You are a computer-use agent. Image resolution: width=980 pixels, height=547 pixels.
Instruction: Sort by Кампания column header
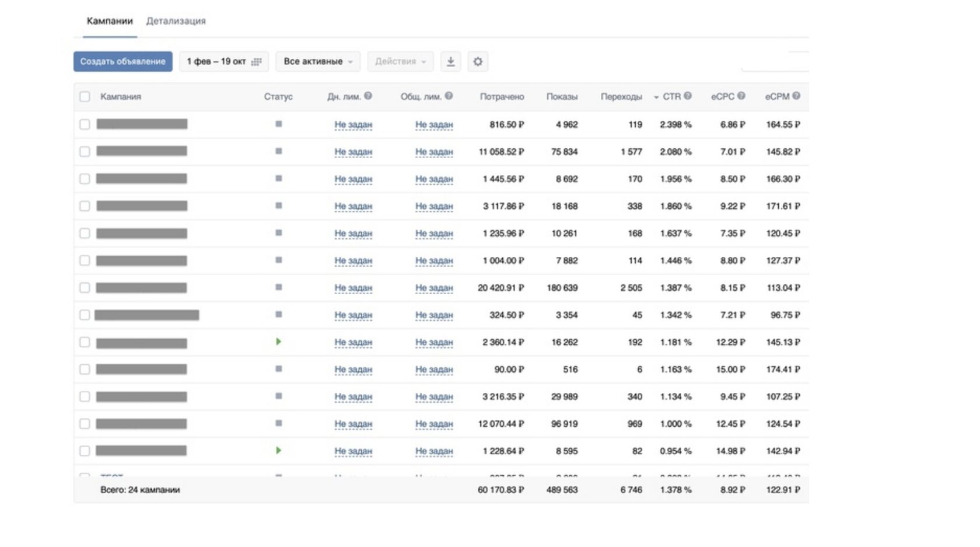tap(121, 96)
